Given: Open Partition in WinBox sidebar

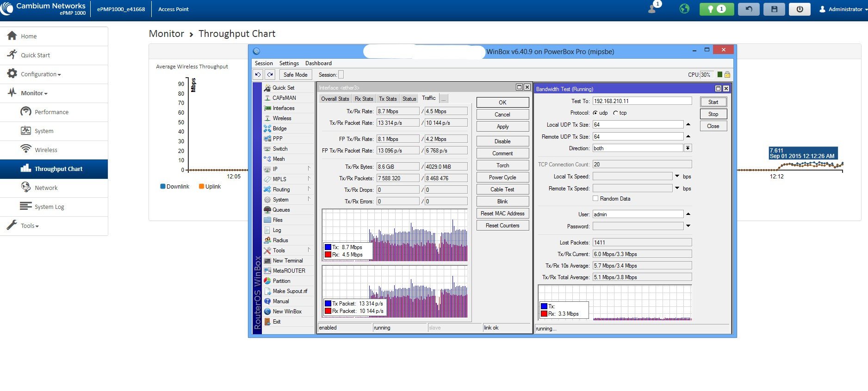Looking at the screenshot, I should point(281,281).
